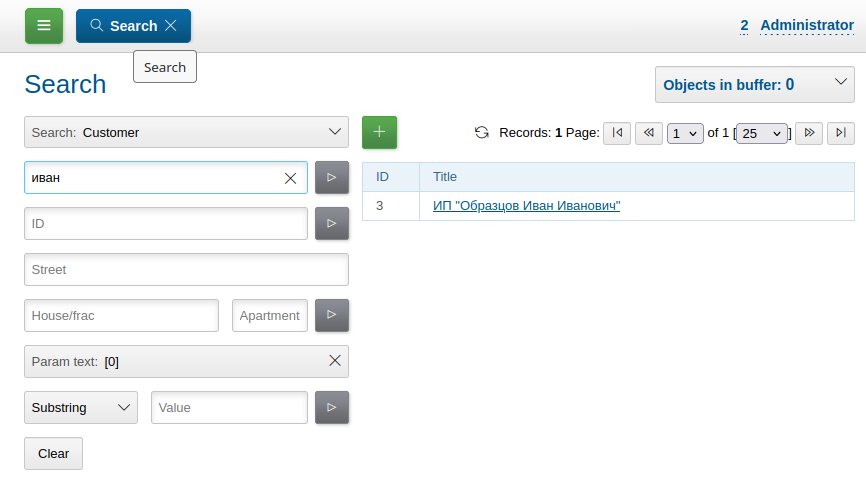This screenshot has width=866, height=485.
Task: Add new customer with green plus button
Action: 379,132
